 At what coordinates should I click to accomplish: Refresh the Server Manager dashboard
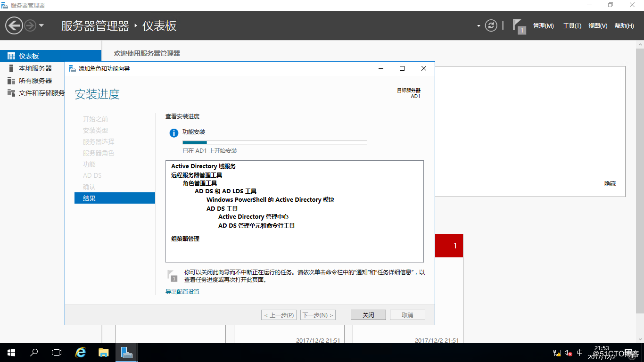coord(491,25)
